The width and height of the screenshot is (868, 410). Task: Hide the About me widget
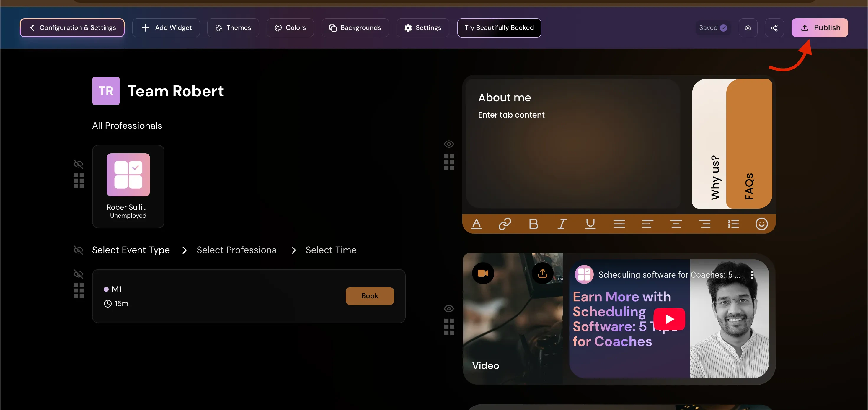coord(449,144)
